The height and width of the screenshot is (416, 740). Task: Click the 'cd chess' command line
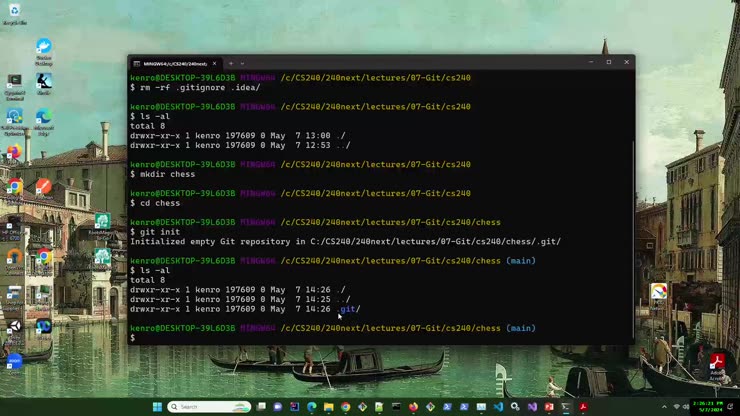tap(155, 203)
